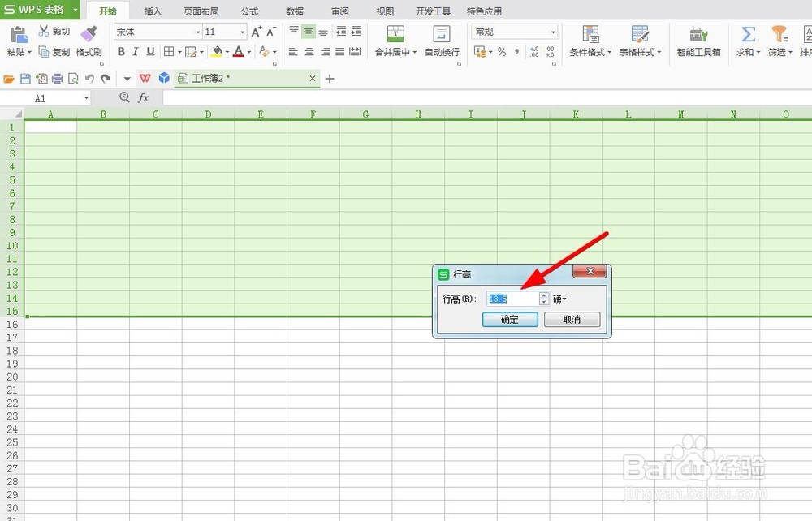
Task: Click the row height spinner arrows
Action: tap(544, 299)
